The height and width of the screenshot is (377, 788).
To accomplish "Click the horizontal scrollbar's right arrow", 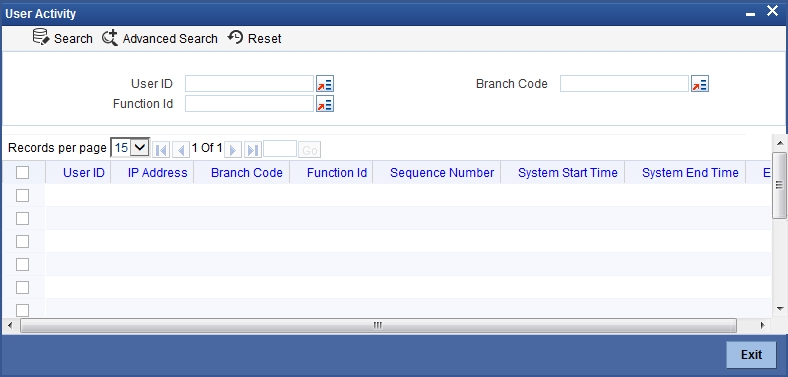I will tap(762, 325).
